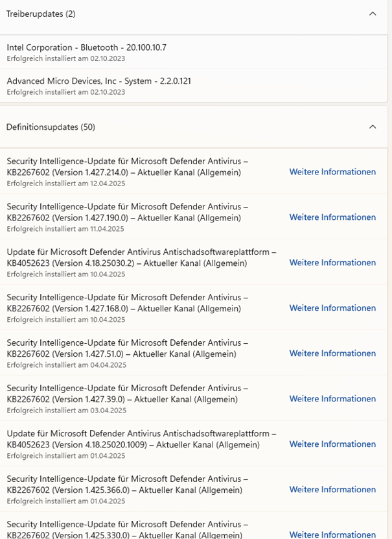Viewport: 392px width, 539px height.
Task: Open Weitere Informationen for version 1.425.366.0
Action: coord(332,490)
